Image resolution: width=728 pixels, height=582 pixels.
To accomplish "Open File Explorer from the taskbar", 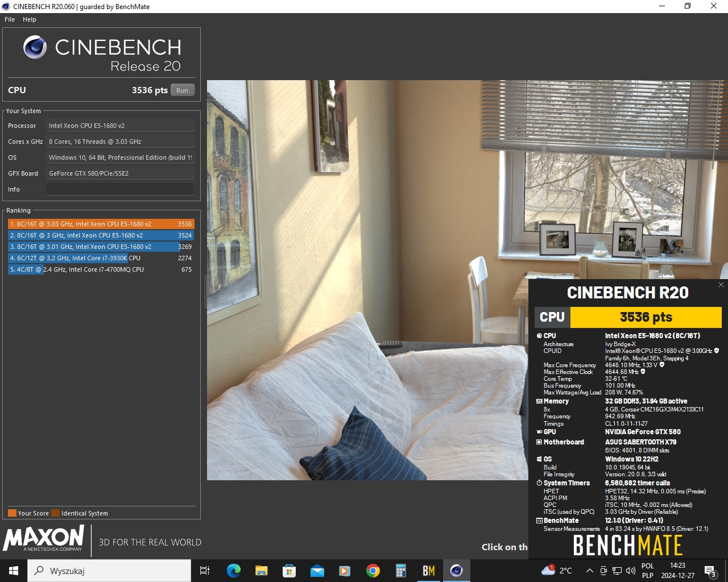I will [261, 571].
